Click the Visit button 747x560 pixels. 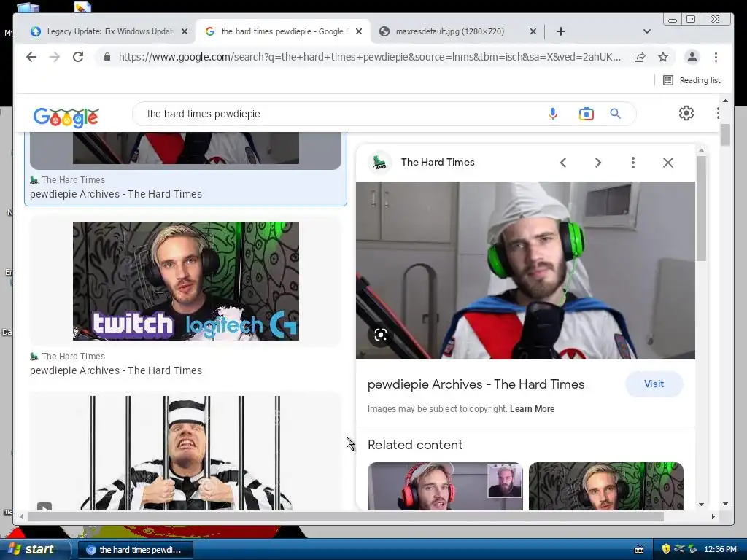coord(654,384)
